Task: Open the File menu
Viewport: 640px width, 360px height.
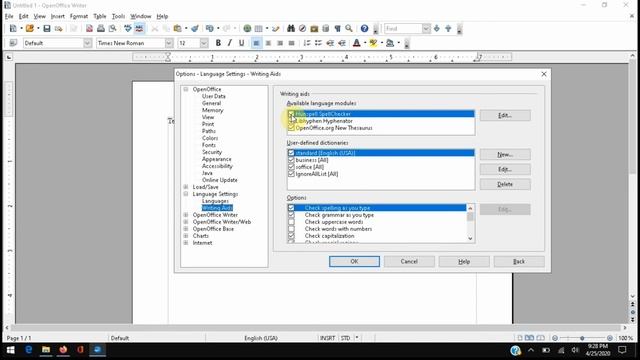Action: coord(9,16)
